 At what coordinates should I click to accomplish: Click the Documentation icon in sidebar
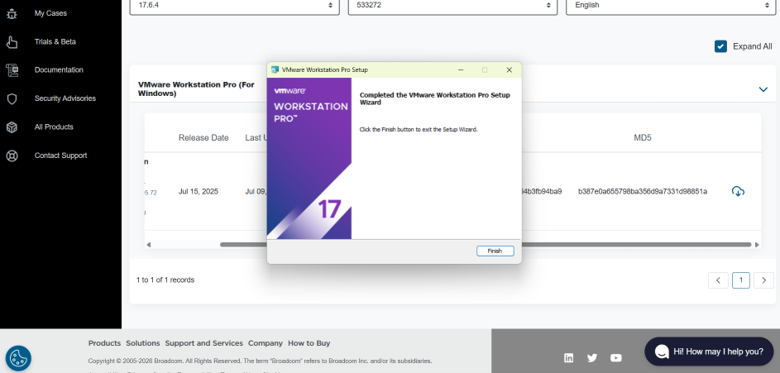click(x=11, y=70)
